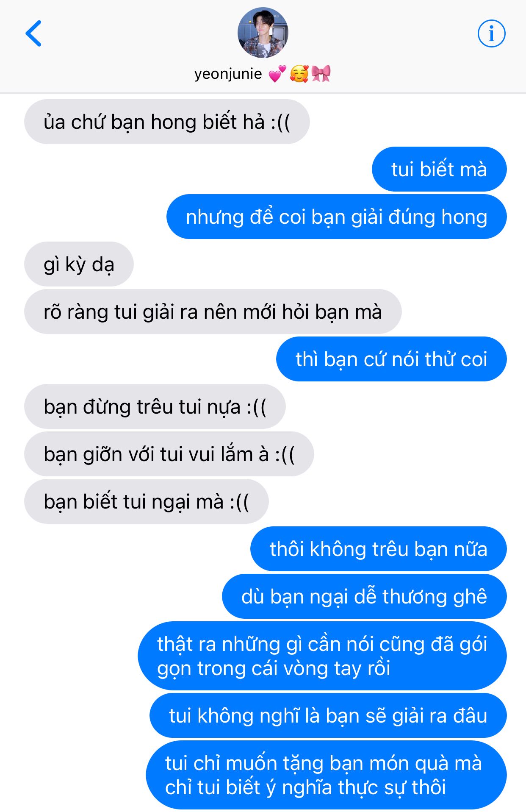Tap the pink ribbon emoji in header

pos(321,74)
